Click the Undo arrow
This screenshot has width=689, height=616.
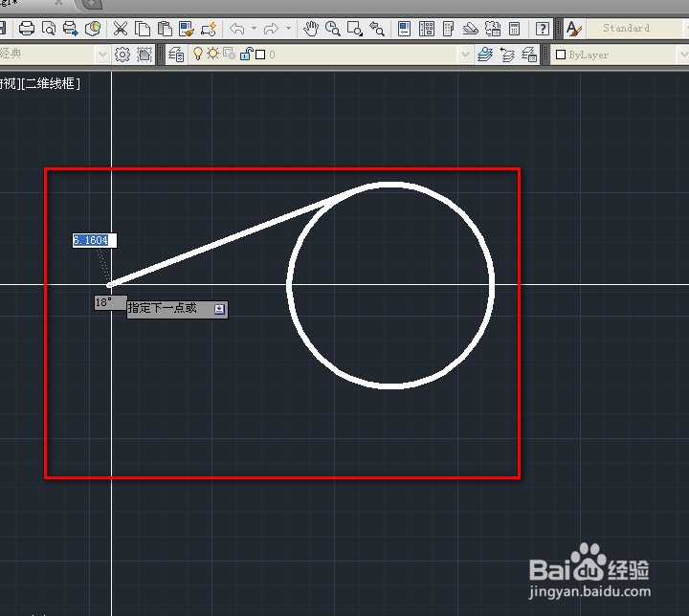click(237, 29)
